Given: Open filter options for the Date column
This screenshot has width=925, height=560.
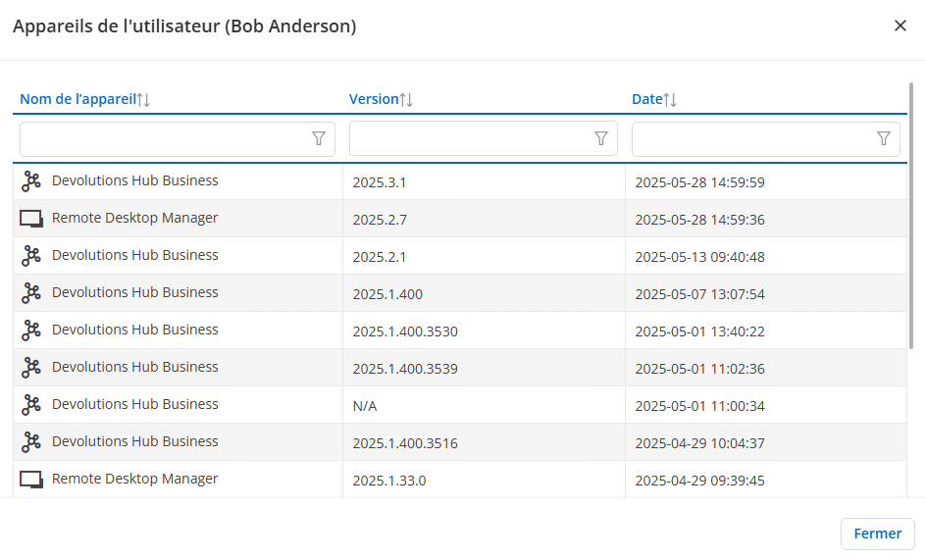Looking at the screenshot, I should [884, 138].
